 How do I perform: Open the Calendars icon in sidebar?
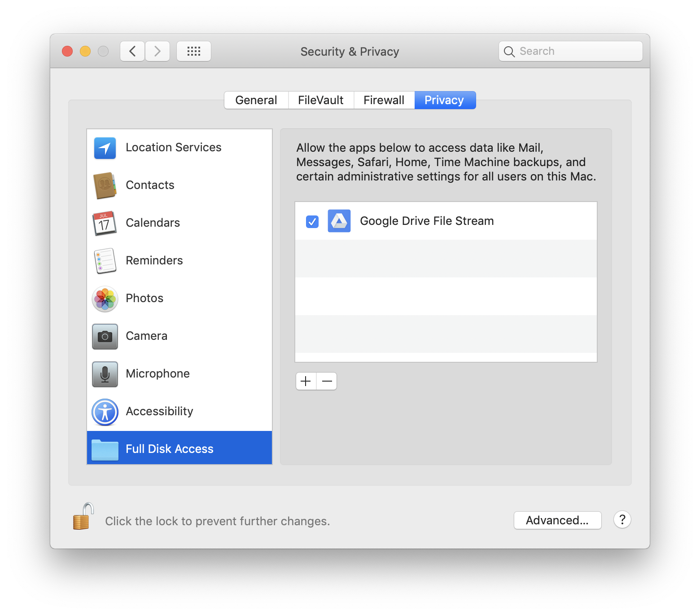(105, 223)
